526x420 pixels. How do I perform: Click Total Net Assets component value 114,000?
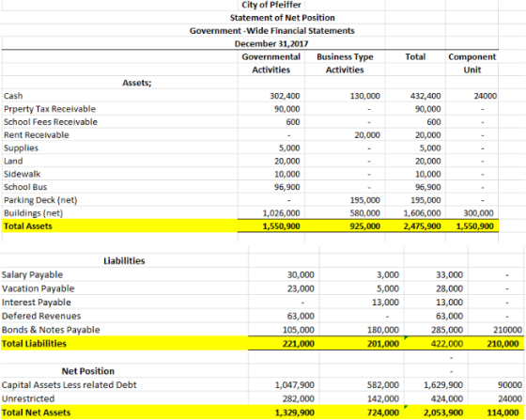503,412
